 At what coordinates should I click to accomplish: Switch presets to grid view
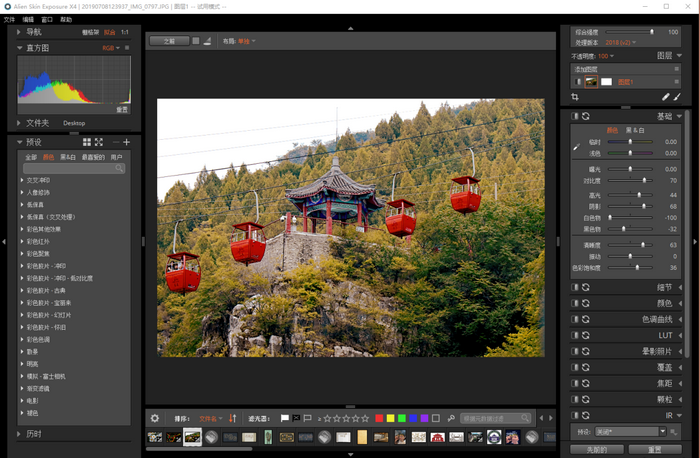coord(87,142)
